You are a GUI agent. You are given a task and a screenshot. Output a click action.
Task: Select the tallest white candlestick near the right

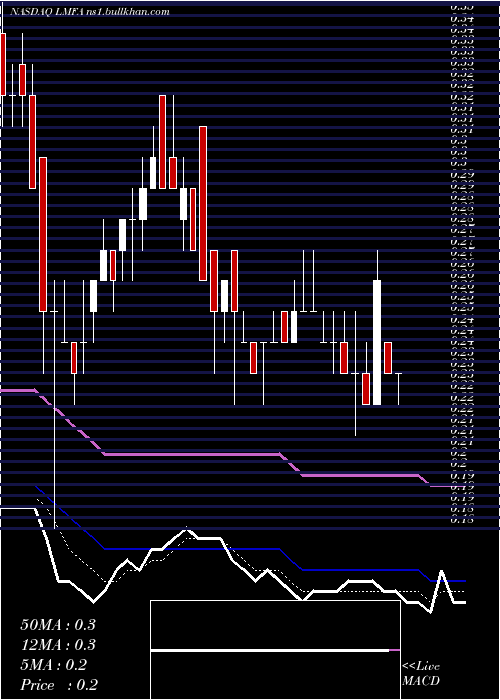(x=377, y=342)
